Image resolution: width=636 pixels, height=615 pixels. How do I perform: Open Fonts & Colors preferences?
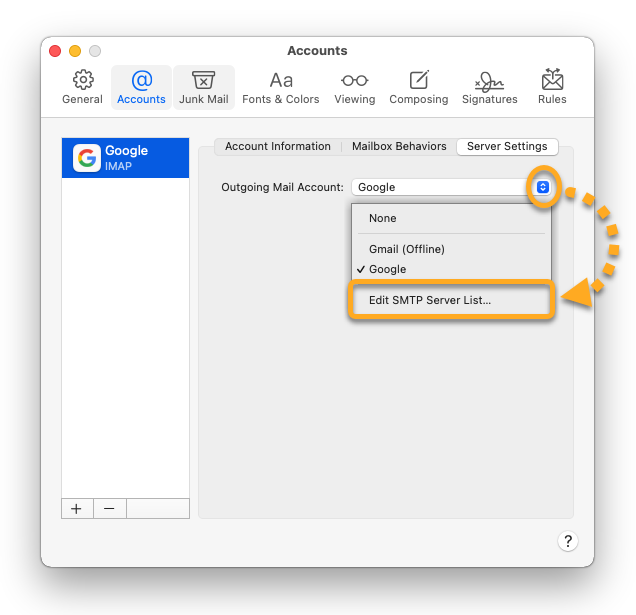point(281,87)
